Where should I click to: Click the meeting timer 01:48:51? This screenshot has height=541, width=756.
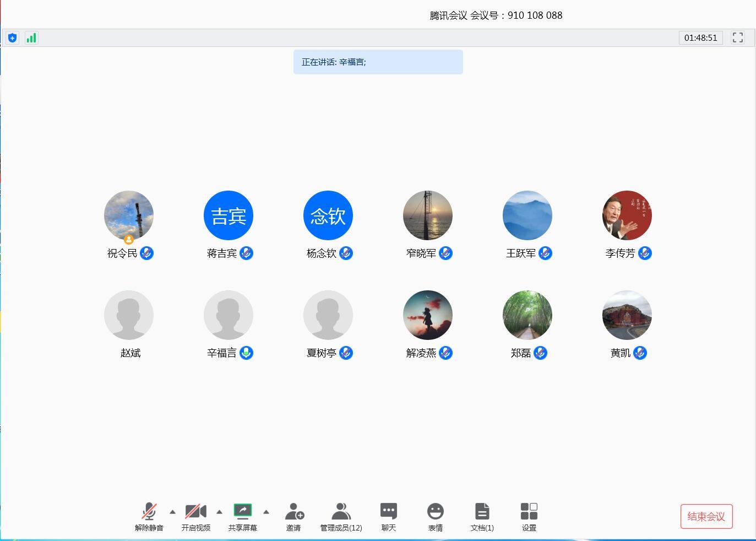(x=700, y=38)
